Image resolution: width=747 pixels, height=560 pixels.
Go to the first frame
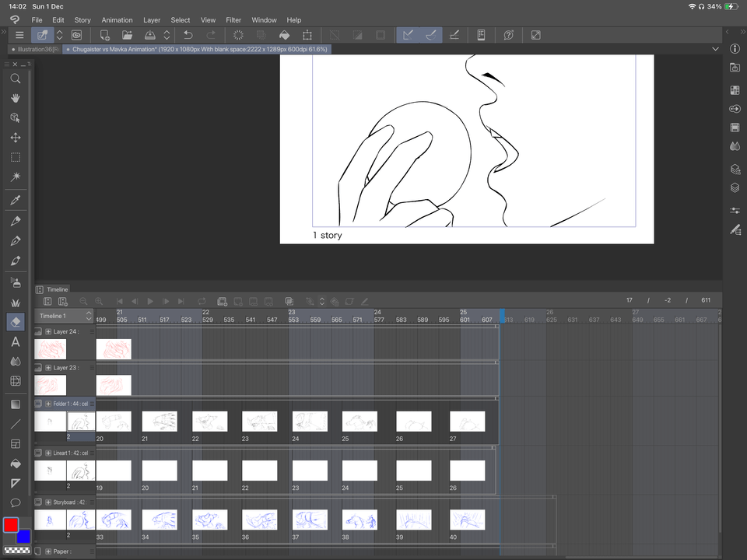point(120,301)
